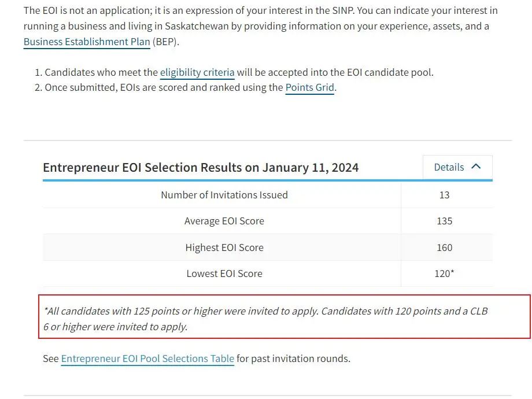The width and height of the screenshot is (532, 399).
Task: Click the average score value 135
Action: tap(444, 221)
